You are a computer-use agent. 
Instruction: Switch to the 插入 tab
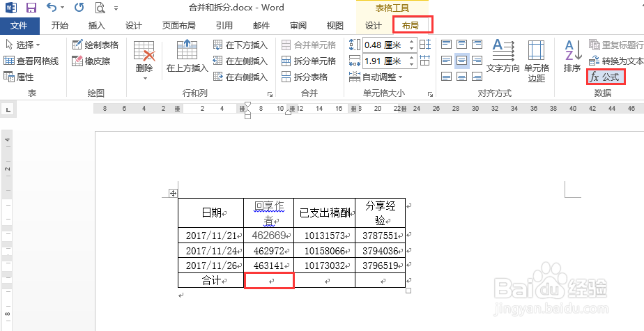97,26
